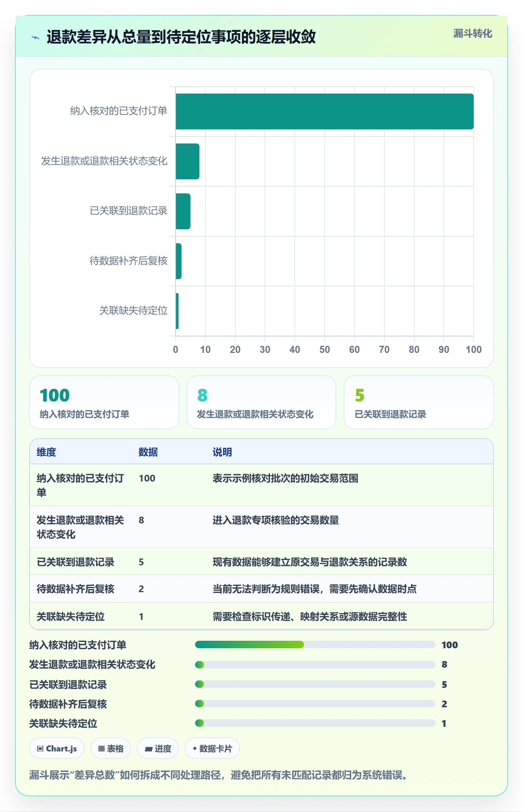Click the lightning icon beside the title
The width and height of the screenshot is (523, 812).
(x=35, y=37)
